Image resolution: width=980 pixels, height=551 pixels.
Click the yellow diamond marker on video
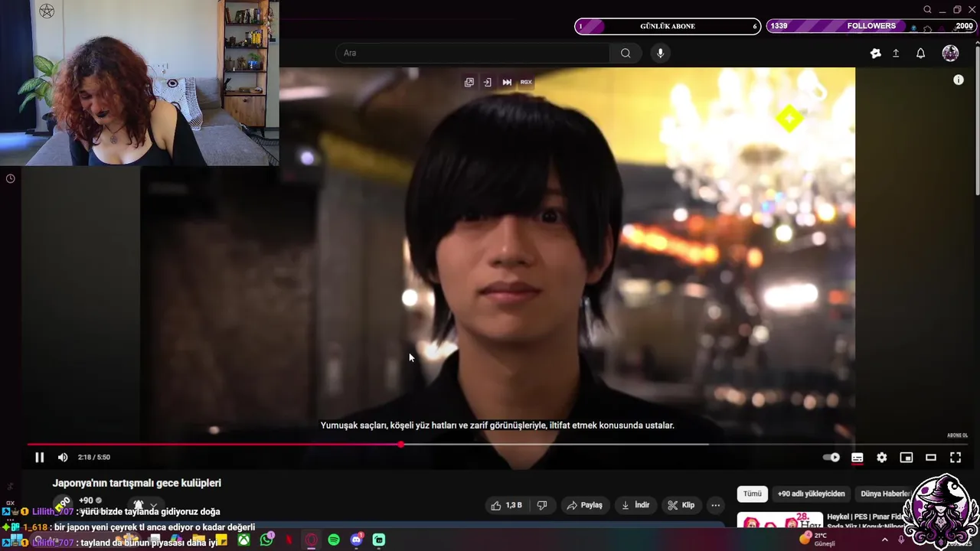pyautogui.click(x=789, y=118)
